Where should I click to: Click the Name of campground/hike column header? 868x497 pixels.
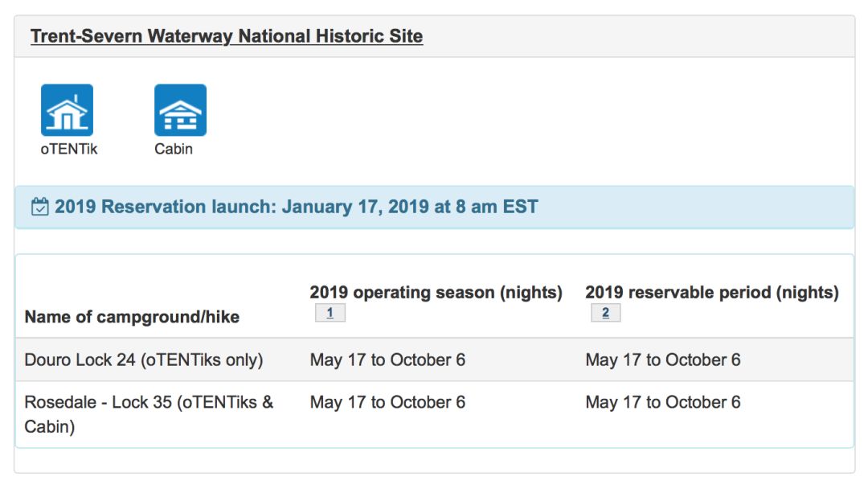[x=133, y=317]
